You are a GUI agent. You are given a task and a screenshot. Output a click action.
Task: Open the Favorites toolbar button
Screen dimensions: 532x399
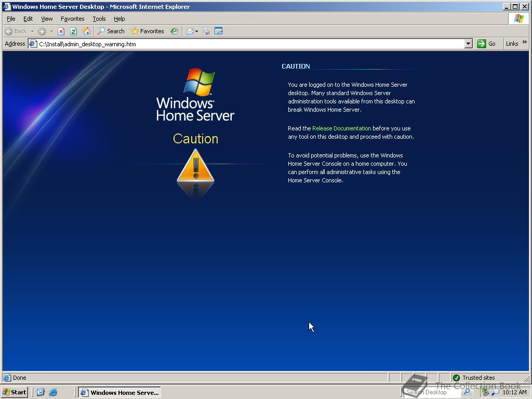148,31
